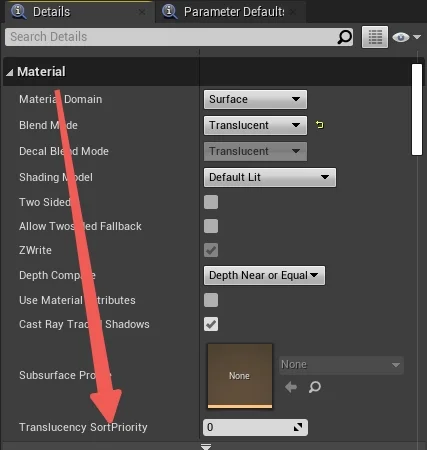Viewport: 427px width, 450px height.
Task: Click the Translucency SortPriority value field
Action: point(255,427)
